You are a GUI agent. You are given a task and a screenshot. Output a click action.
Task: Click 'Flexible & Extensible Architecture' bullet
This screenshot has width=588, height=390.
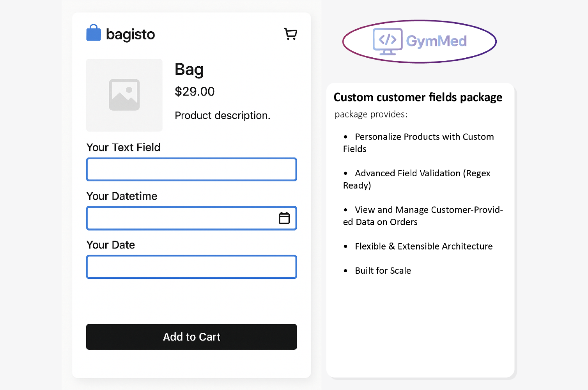[x=418, y=246]
